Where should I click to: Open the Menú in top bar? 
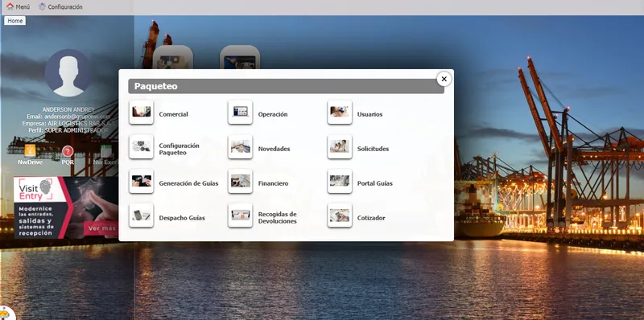pos(18,7)
